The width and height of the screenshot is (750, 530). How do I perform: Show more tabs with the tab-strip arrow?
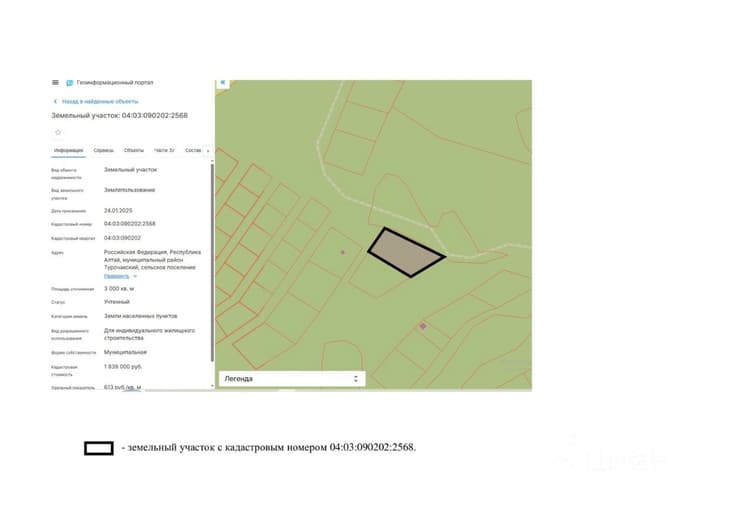coord(208,151)
